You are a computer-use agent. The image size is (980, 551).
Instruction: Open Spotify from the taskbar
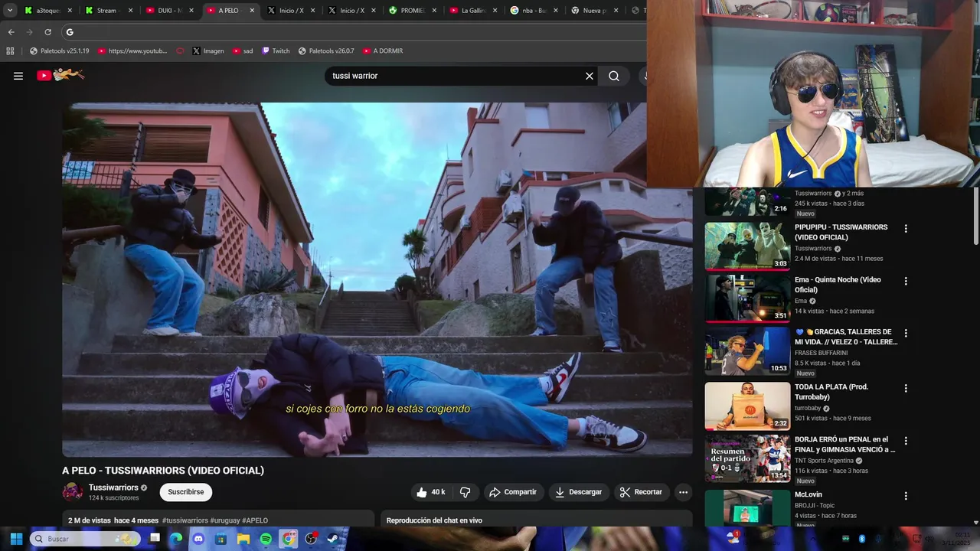pyautogui.click(x=266, y=539)
